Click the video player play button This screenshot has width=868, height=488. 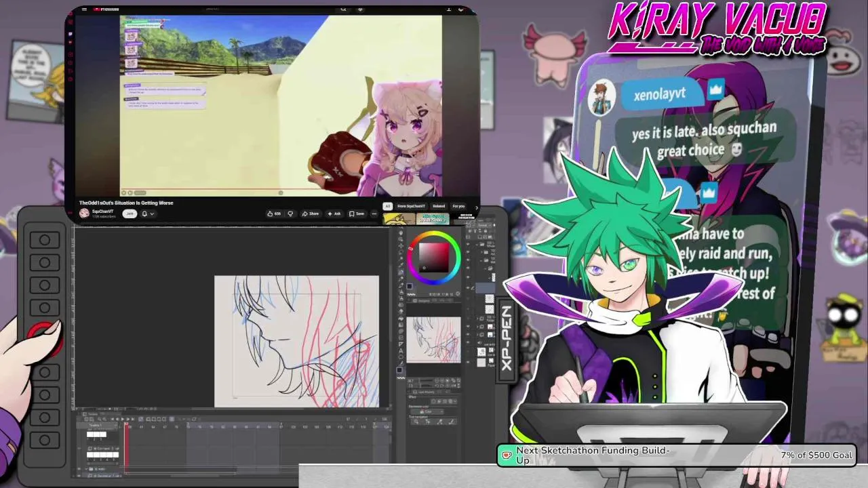pyautogui.click(x=123, y=193)
